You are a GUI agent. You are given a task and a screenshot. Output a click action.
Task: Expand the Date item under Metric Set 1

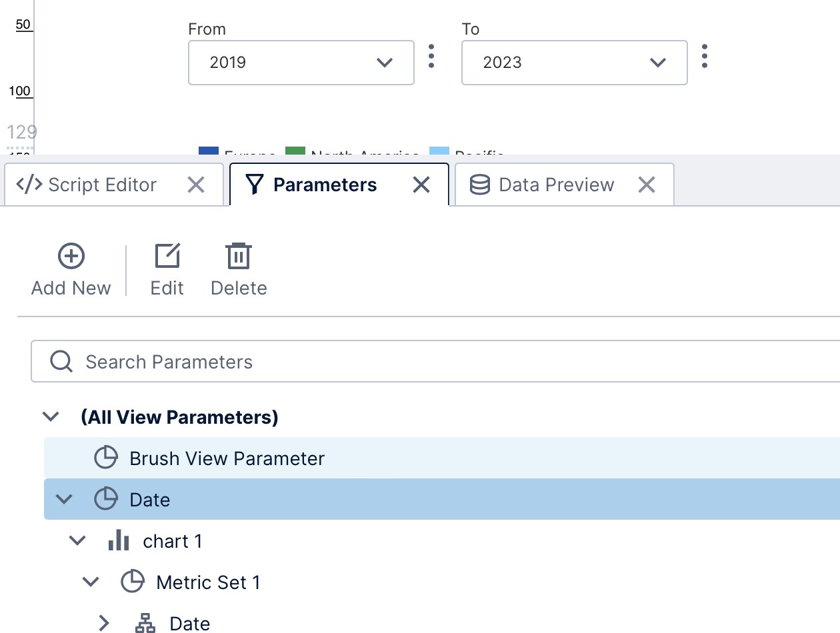[x=104, y=623]
